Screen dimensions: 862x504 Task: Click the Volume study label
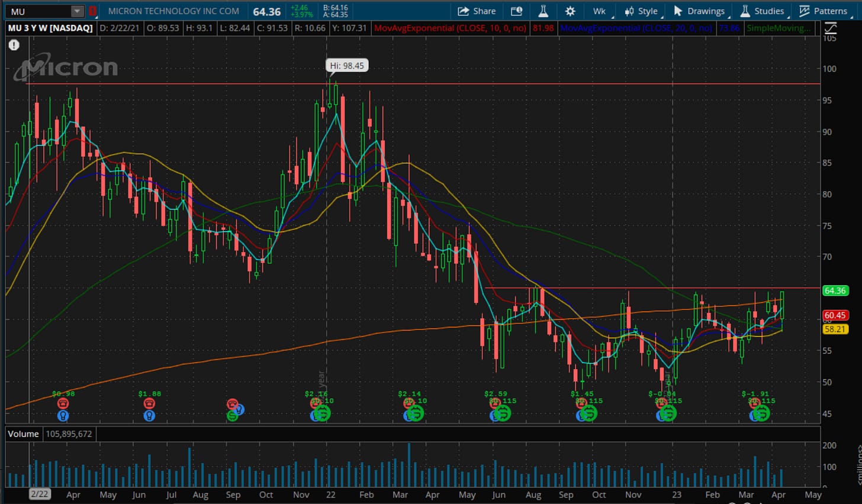23,434
